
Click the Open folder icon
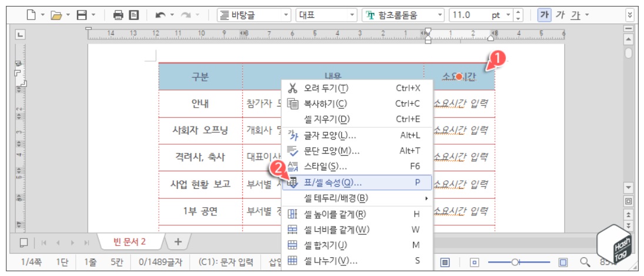(x=56, y=15)
